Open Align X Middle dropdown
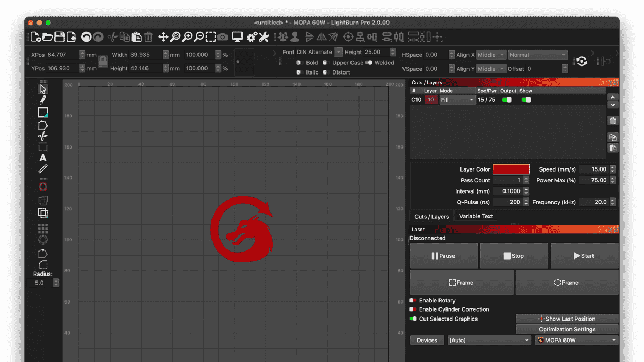This screenshot has height=362, width=644. point(491,55)
